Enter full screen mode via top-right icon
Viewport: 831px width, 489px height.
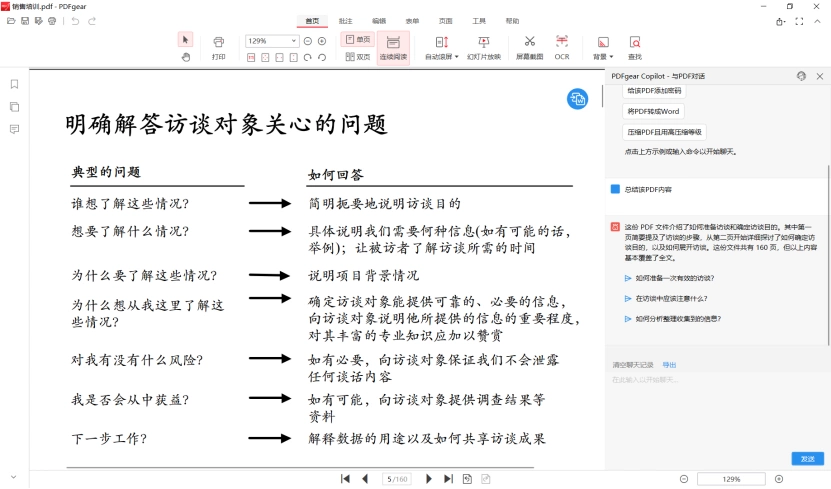point(799,22)
